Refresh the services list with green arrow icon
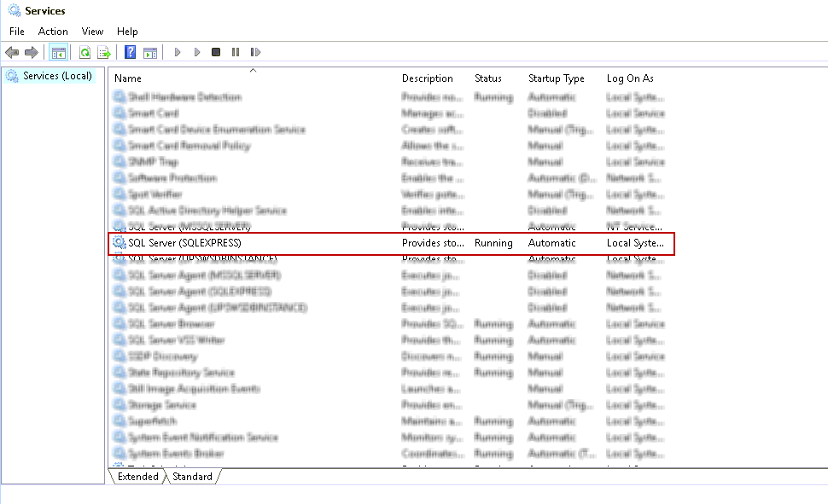The image size is (828, 504). click(85, 52)
